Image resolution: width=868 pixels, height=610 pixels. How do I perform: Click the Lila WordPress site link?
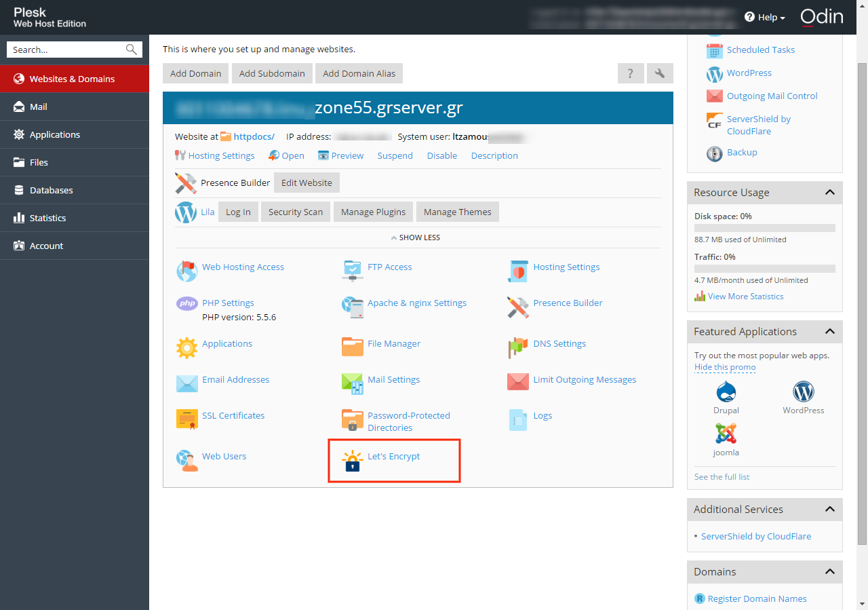[208, 212]
